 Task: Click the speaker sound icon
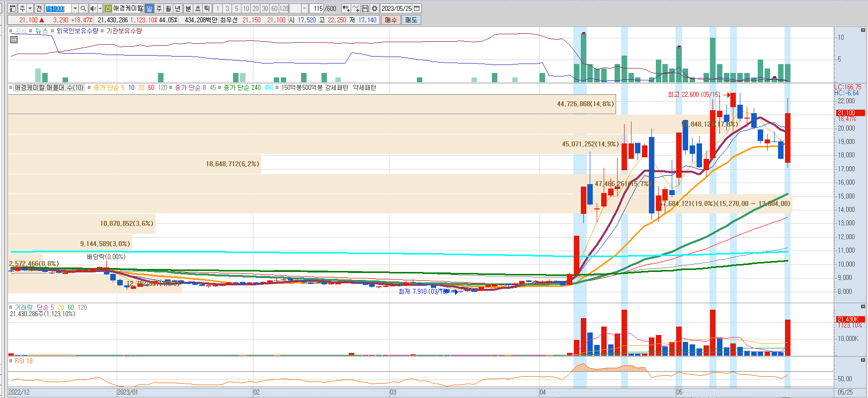point(93,8)
